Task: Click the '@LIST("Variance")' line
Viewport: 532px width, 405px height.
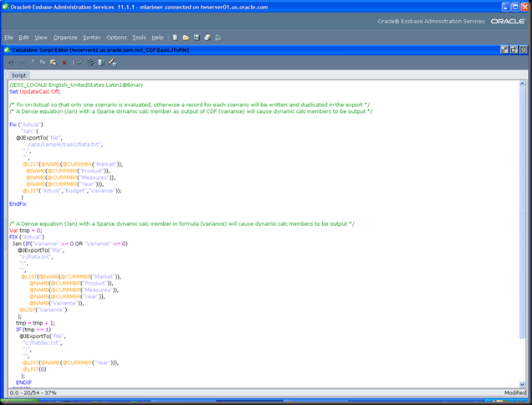Action: 43,310
